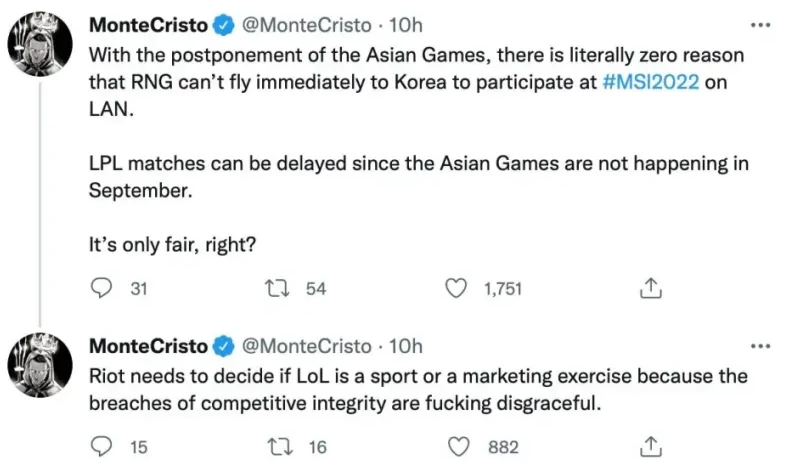This screenshot has height=473, width=787.
Task: Like the tweet with 1,751 likes
Action: pyautogui.click(x=457, y=289)
